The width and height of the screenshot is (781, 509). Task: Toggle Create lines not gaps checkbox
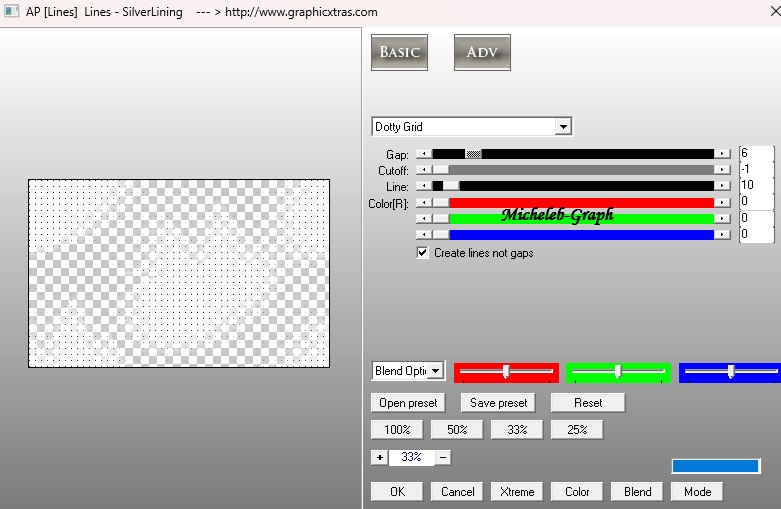tap(424, 253)
